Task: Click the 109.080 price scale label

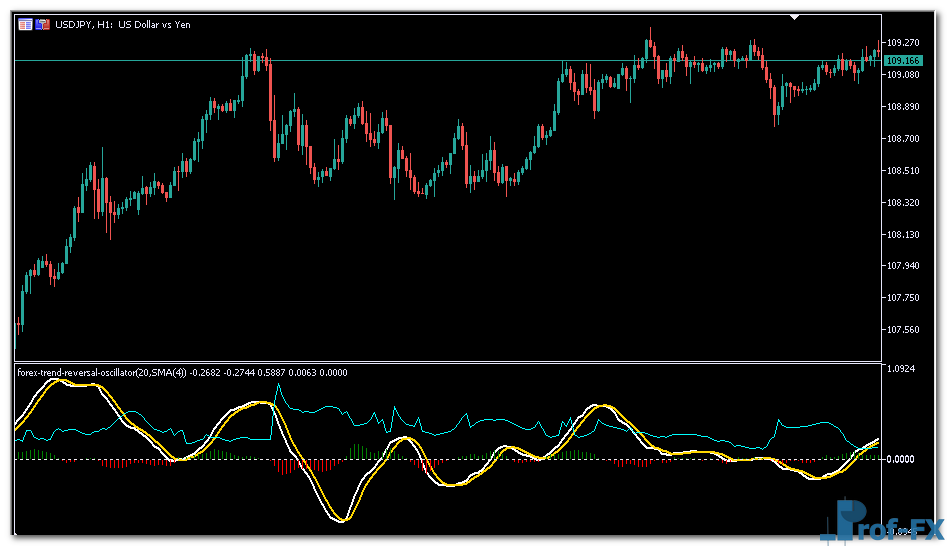Action: [x=903, y=75]
